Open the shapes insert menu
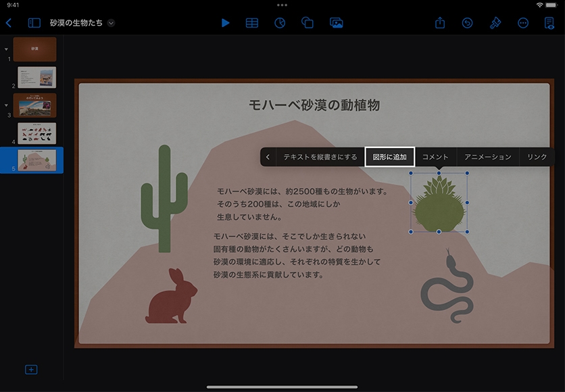Screen dimensions: 565x392 tap(308, 22)
